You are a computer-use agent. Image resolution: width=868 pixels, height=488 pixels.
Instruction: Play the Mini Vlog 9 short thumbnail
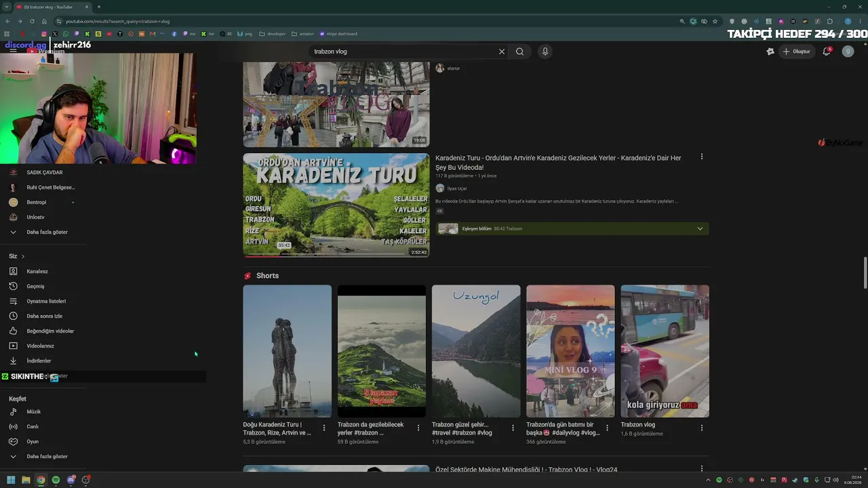point(570,351)
